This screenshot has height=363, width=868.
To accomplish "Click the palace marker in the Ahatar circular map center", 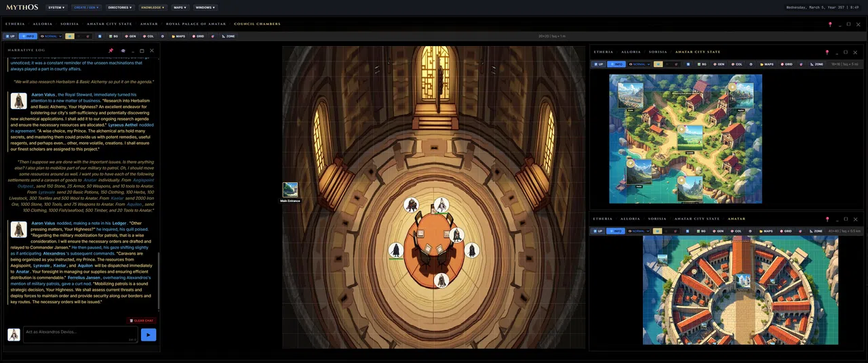I will click(743, 280).
